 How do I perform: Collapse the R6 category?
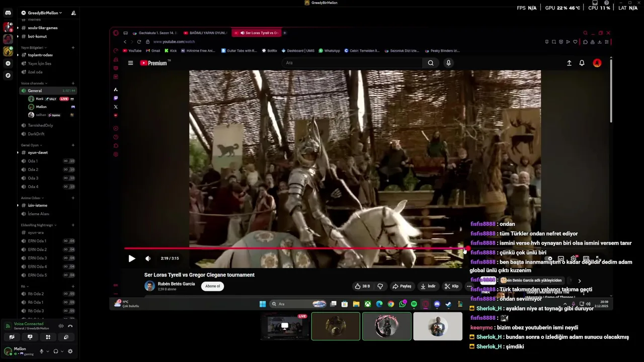[24, 286]
